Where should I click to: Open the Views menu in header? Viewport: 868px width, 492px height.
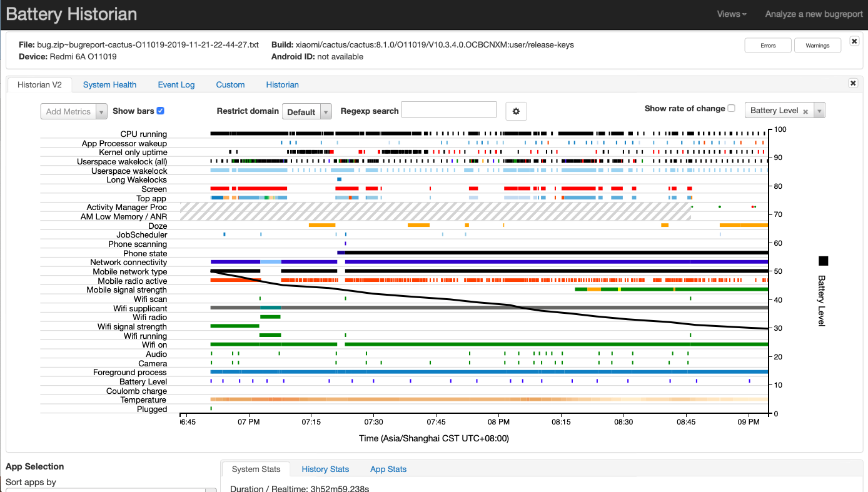click(732, 14)
